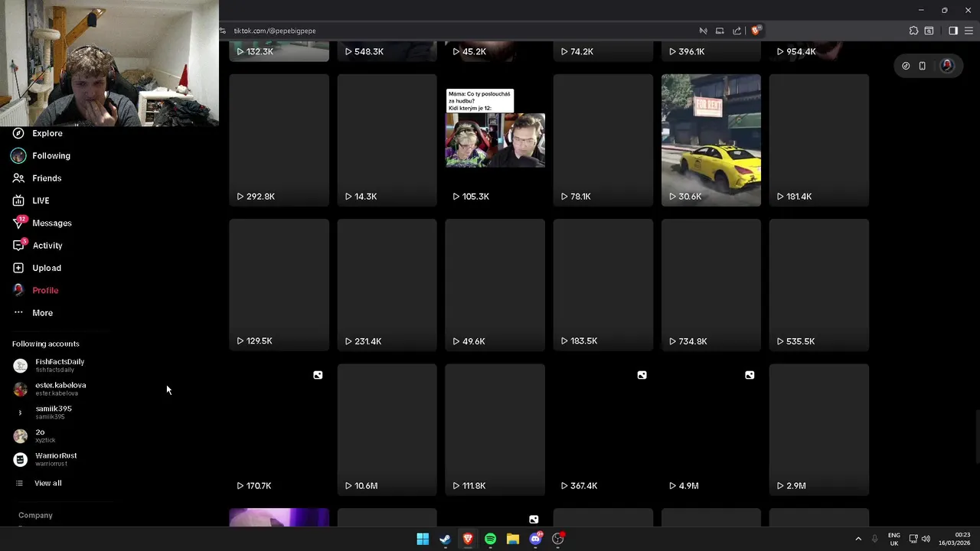Open the volume speaker tray icon
Viewport: 980px width, 551px height.
(x=926, y=539)
